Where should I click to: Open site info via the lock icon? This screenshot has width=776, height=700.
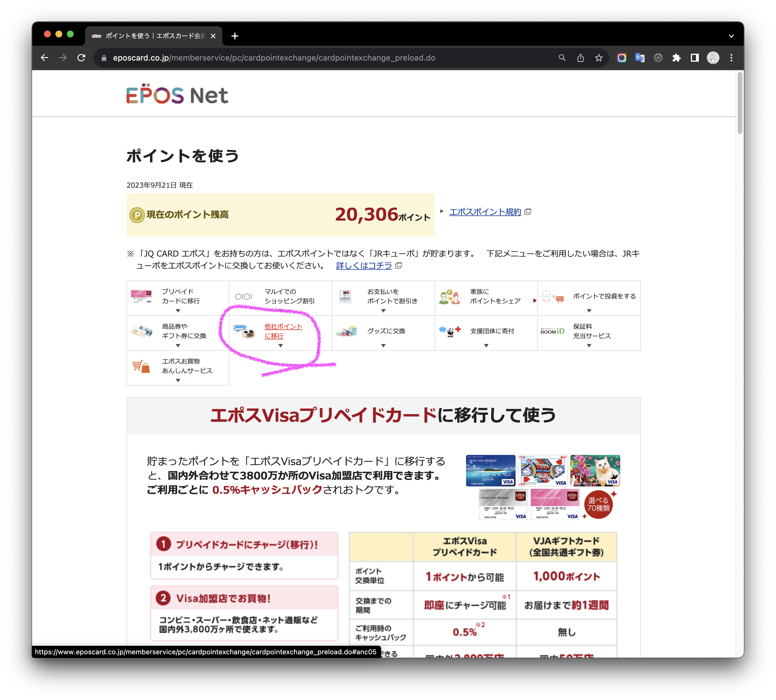pyautogui.click(x=104, y=58)
